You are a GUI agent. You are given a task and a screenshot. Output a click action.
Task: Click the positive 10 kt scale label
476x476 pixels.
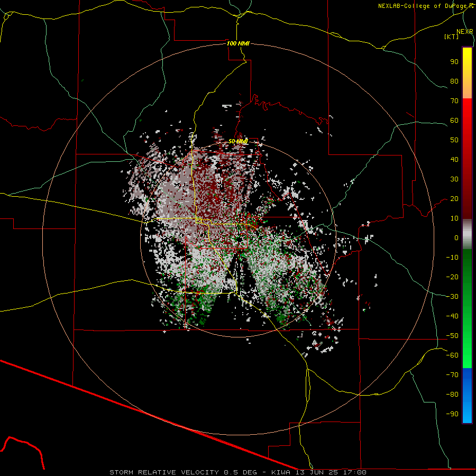coord(454,218)
